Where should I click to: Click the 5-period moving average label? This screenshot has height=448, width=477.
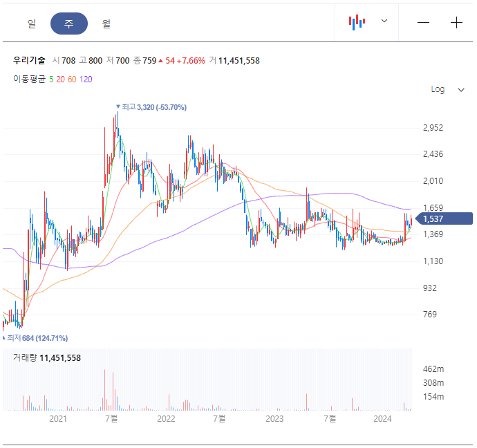51,80
